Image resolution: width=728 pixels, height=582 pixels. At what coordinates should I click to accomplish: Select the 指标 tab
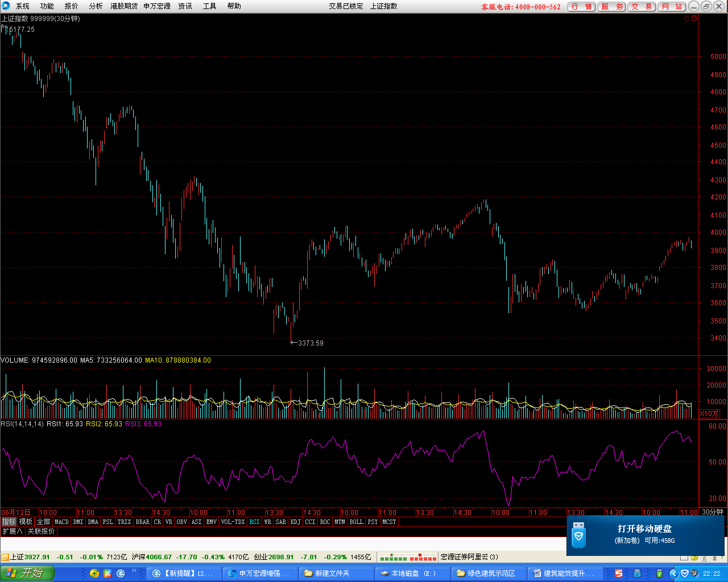9,522
